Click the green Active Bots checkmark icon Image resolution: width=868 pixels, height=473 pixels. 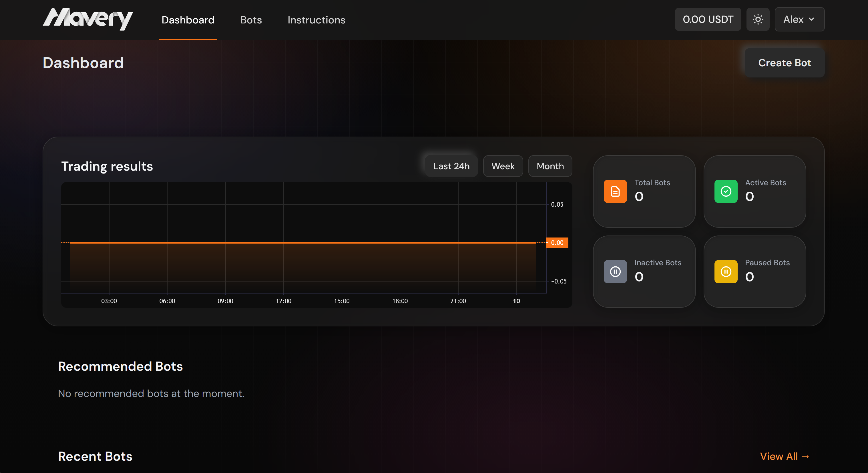tap(726, 191)
